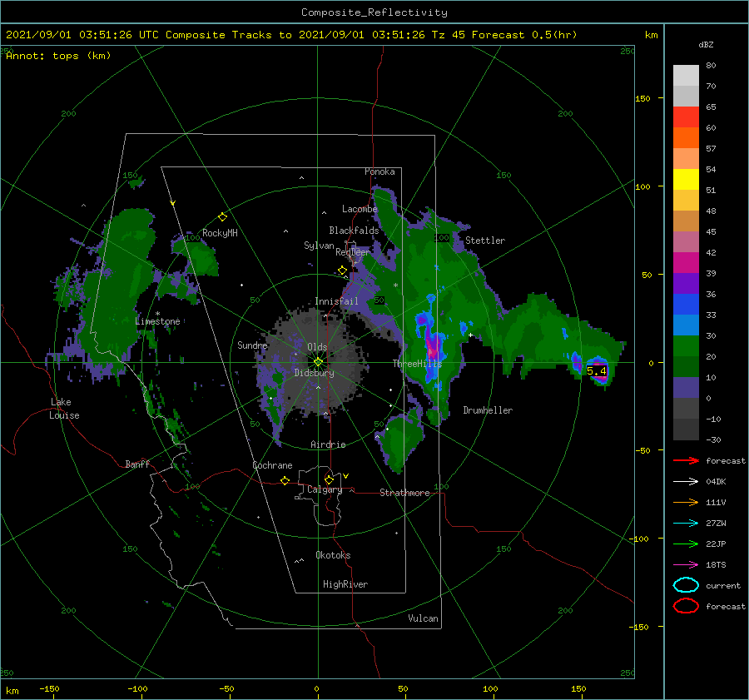Click the white 04DK arrow icon
The width and height of the screenshot is (749, 700).
click(x=686, y=482)
